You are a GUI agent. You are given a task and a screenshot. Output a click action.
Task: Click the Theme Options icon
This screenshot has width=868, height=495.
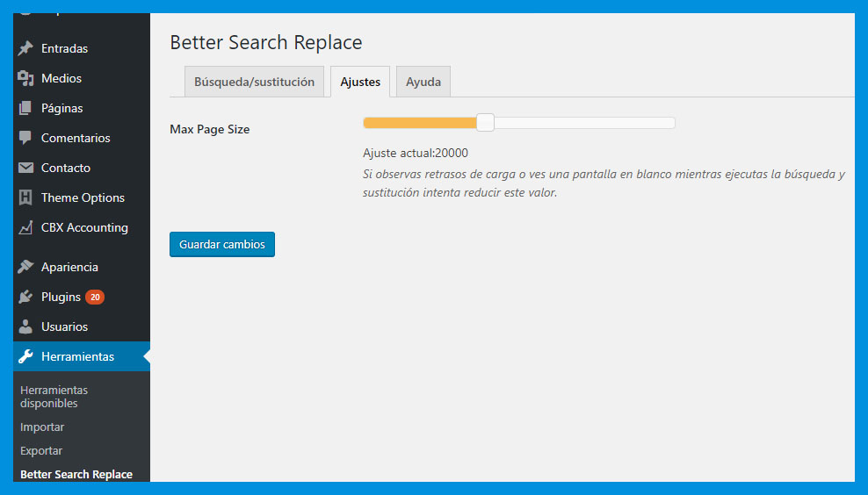point(25,197)
